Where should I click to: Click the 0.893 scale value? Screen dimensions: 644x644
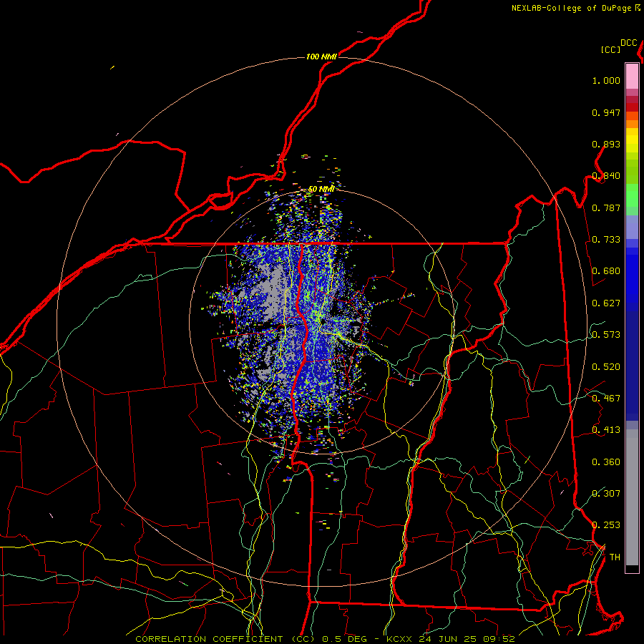[x=606, y=144]
